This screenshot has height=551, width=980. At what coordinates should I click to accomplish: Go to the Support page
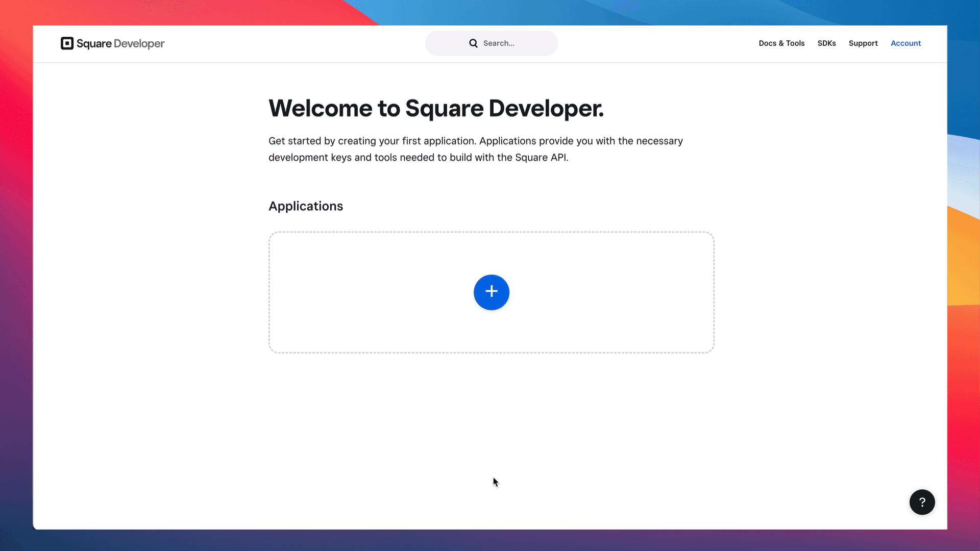(x=863, y=43)
